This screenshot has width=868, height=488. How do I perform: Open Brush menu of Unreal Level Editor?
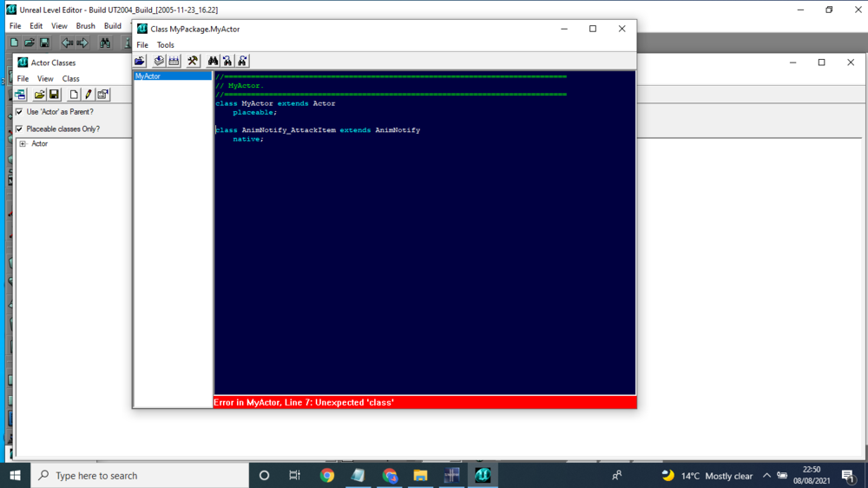[85, 26]
